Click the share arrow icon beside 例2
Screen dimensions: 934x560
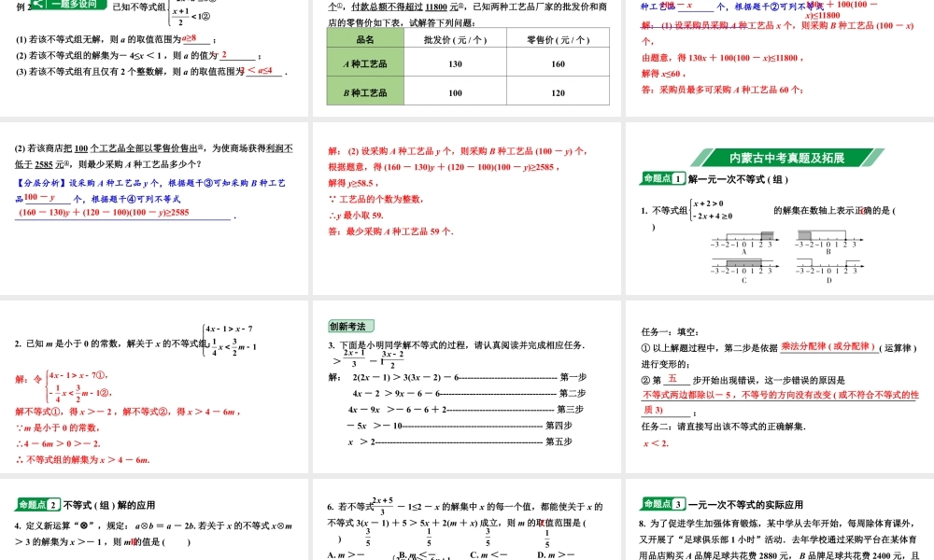38,5
